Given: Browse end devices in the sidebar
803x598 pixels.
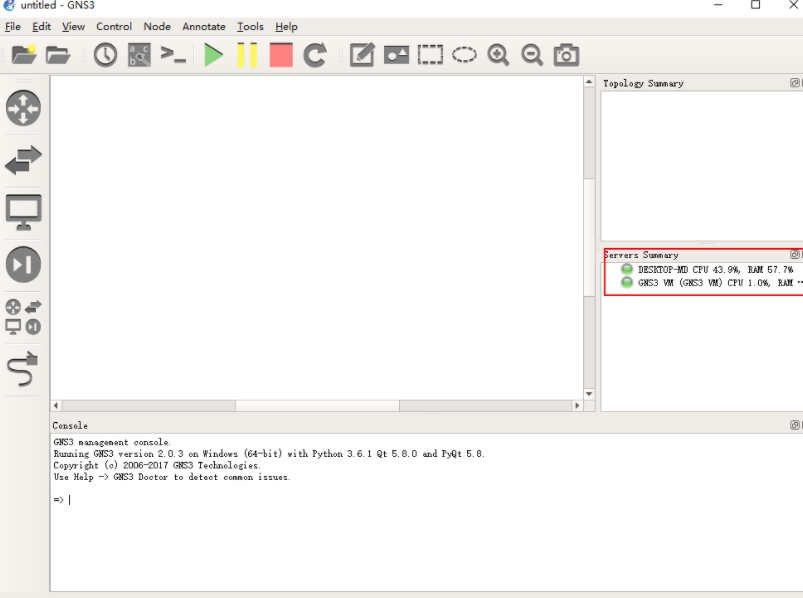Looking at the screenshot, I should coord(23,211).
